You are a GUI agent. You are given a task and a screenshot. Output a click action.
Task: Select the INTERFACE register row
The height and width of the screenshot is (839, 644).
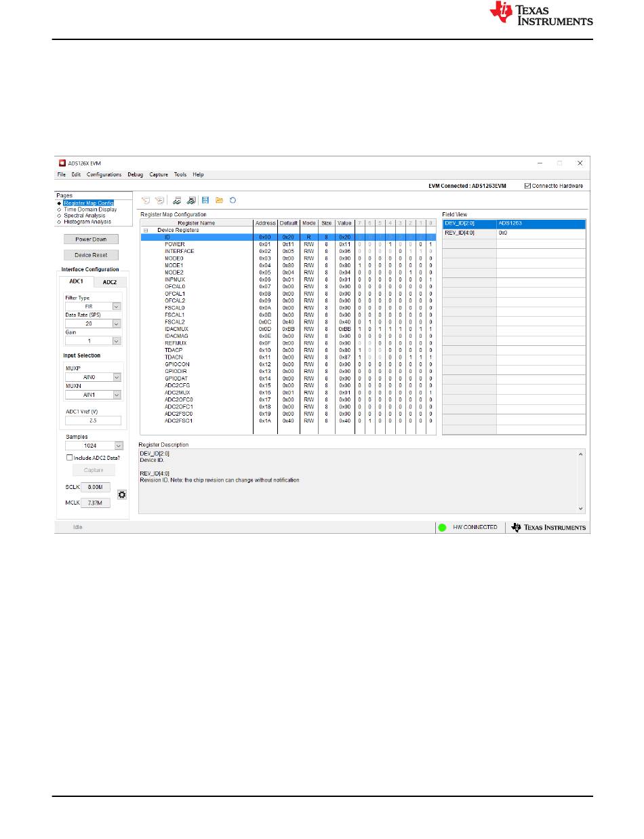(x=287, y=251)
